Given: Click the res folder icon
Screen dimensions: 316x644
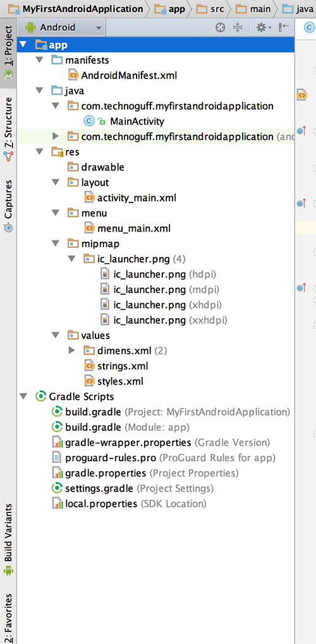Looking at the screenshot, I should pos(57,152).
